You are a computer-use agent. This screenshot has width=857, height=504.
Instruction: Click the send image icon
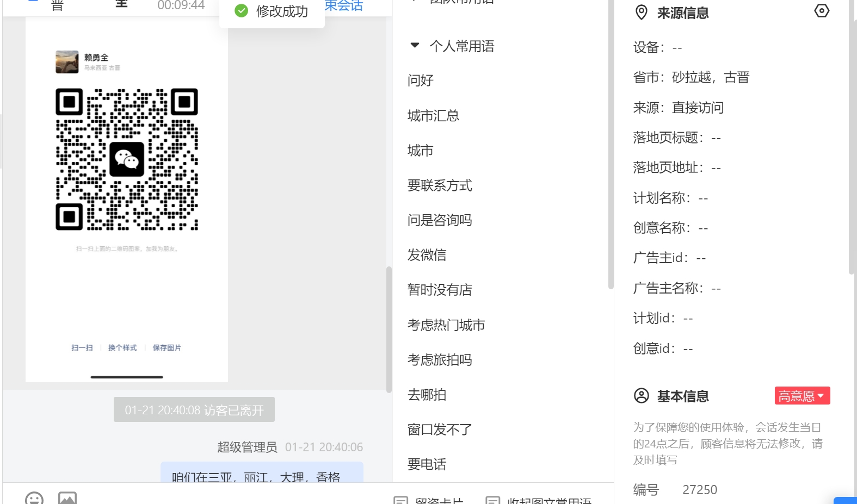coord(67,499)
